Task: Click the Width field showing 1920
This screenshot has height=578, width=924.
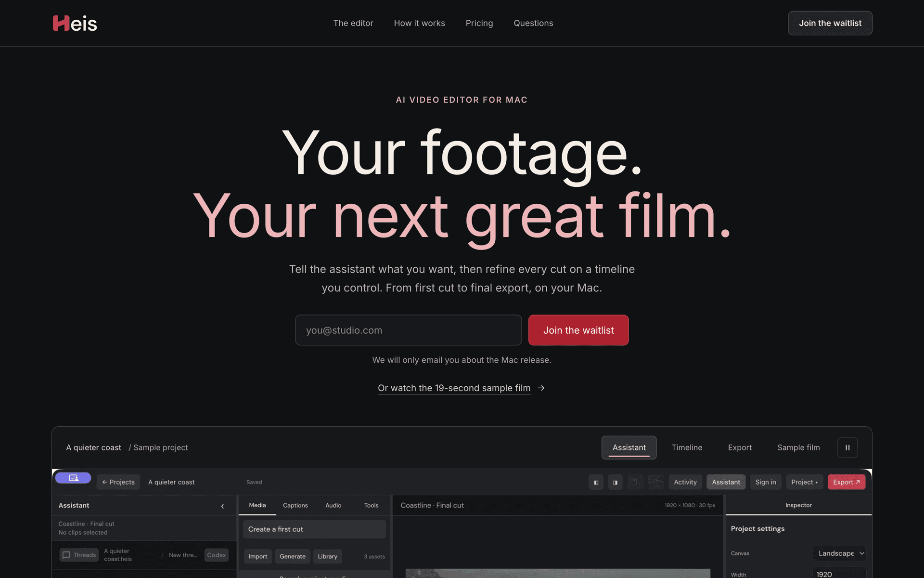Action: (840, 573)
